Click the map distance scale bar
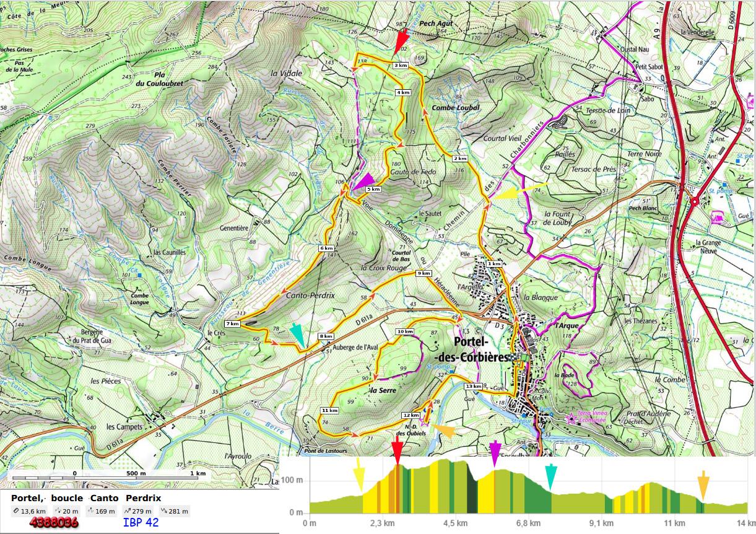This screenshot has height=534, width=756. pyautogui.click(x=109, y=478)
